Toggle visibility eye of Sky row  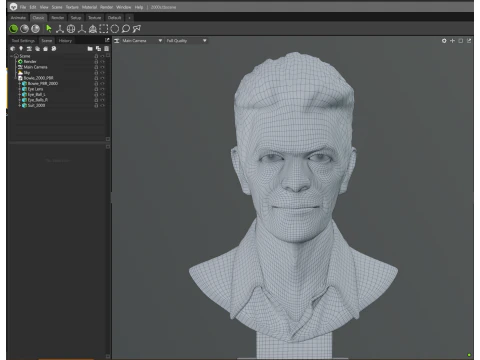point(102,73)
